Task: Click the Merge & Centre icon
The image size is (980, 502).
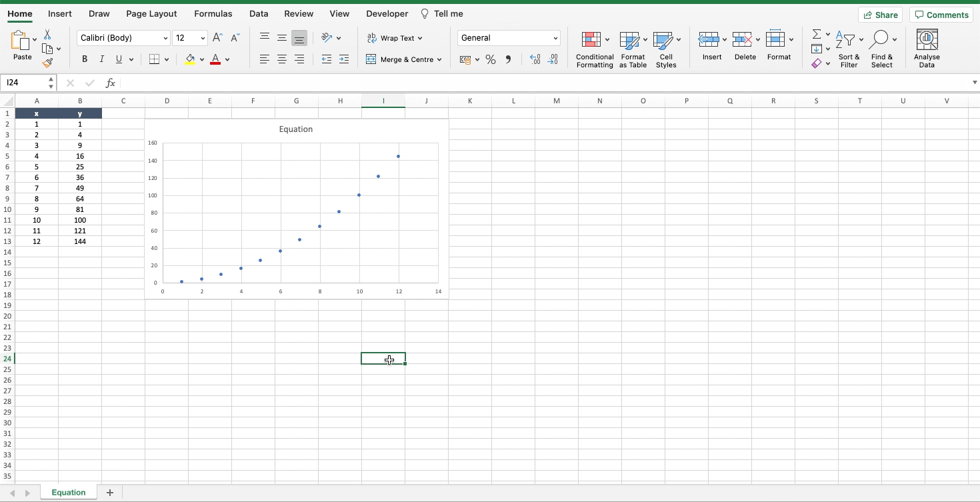Action: click(x=371, y=59)
